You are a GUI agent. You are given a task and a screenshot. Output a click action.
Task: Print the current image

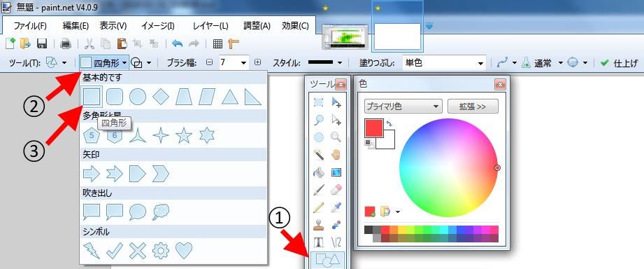point(66,43)
